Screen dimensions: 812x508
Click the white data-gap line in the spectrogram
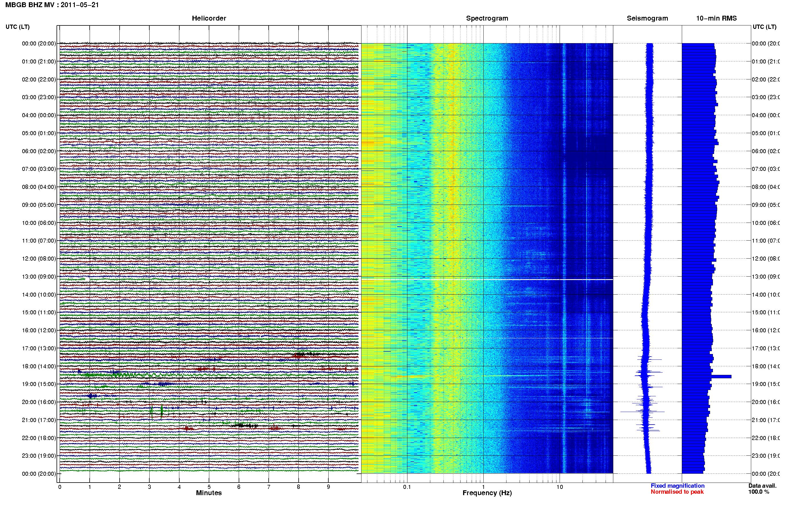[487, 279]
